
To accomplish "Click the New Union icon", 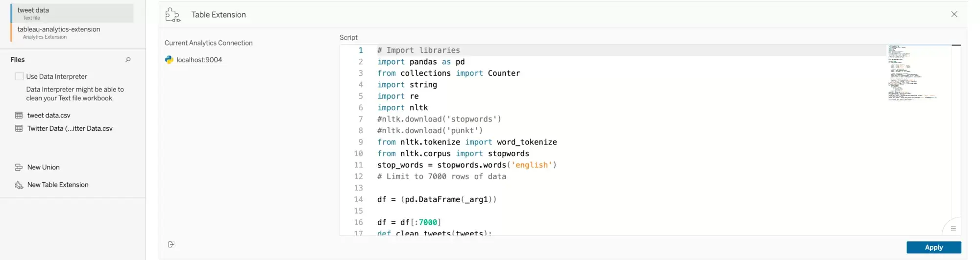I will [19, 167].
